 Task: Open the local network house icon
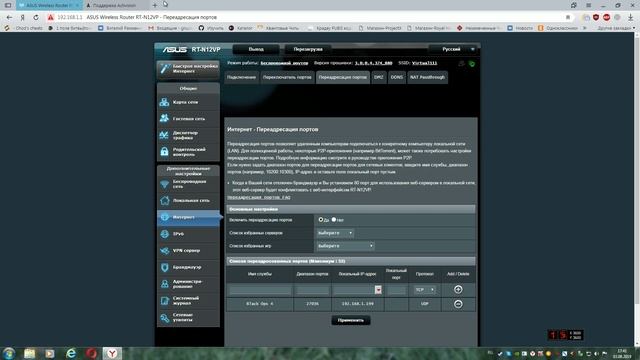pyautogui.click(x=164, y=200)
